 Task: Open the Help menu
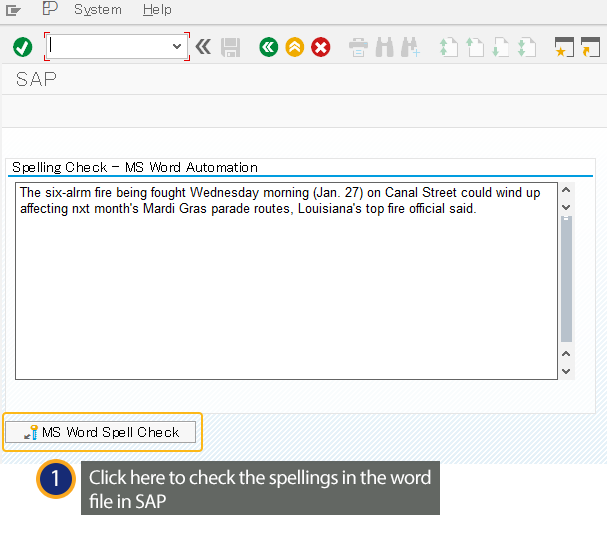click(157, 9)
